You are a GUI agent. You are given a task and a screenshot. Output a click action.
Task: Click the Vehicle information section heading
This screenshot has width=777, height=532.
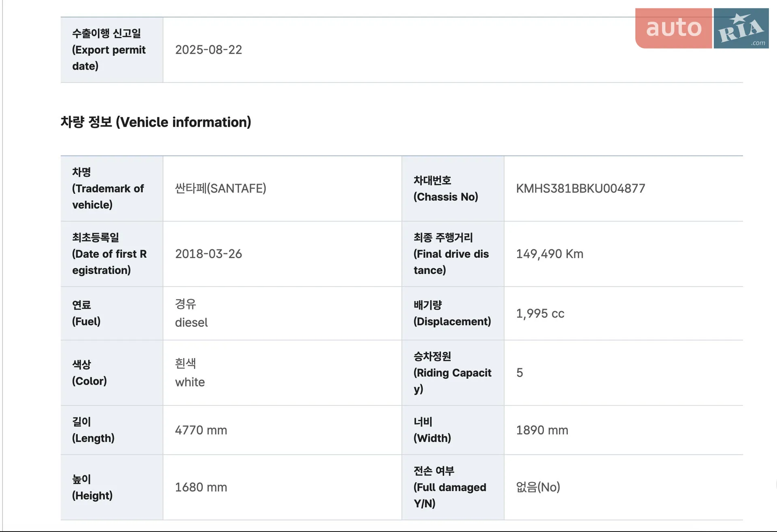click(x=156, y=122)
